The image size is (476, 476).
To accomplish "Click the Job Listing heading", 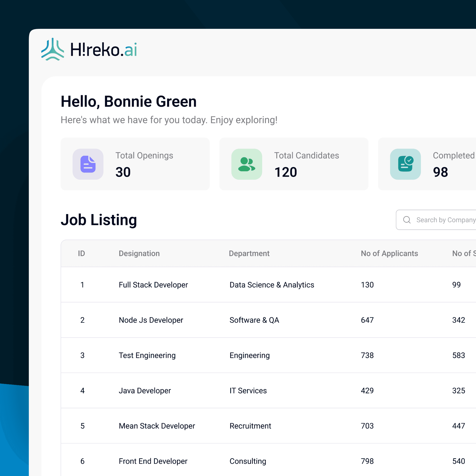I will tap(99, 220).
